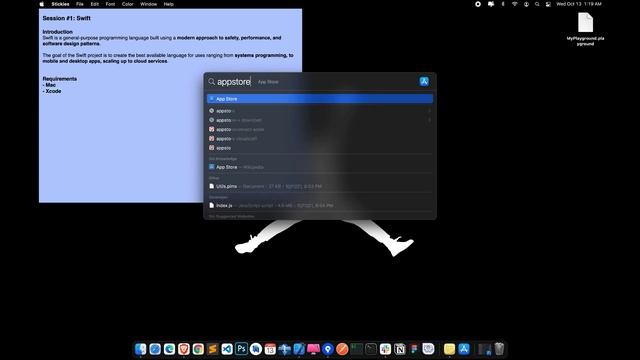Open the Utils.pima document result
This screenshot has height=360, width=640.
320,186
